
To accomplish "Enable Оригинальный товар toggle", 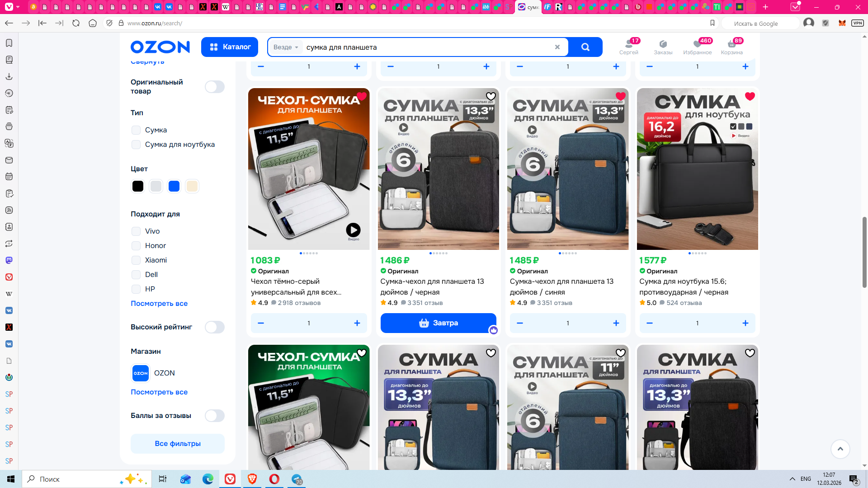I will click(x=214, y=87).
